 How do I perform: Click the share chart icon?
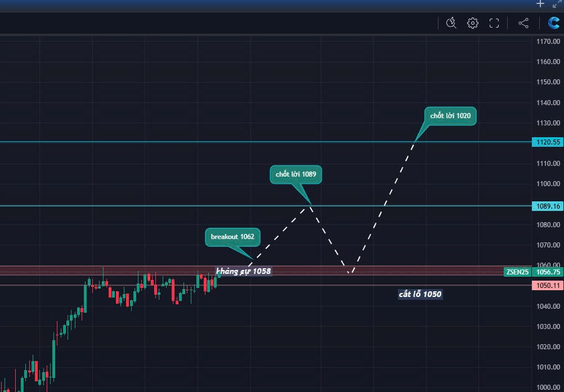pyautogui.click(x=523, y=23)
